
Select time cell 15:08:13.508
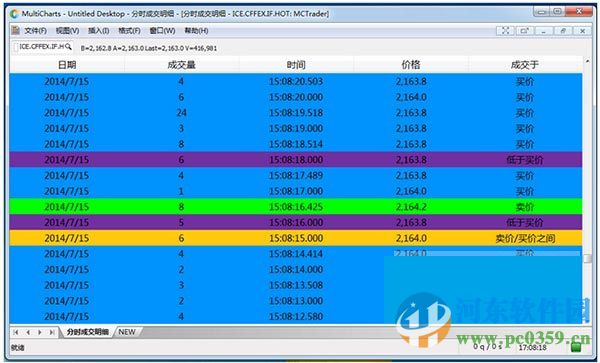point(296,285)
